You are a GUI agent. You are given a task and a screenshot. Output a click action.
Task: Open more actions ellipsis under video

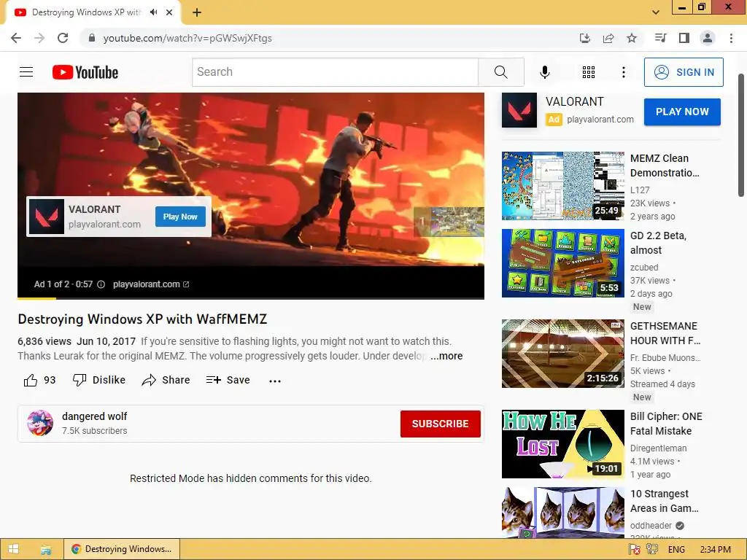coord(275,381)
